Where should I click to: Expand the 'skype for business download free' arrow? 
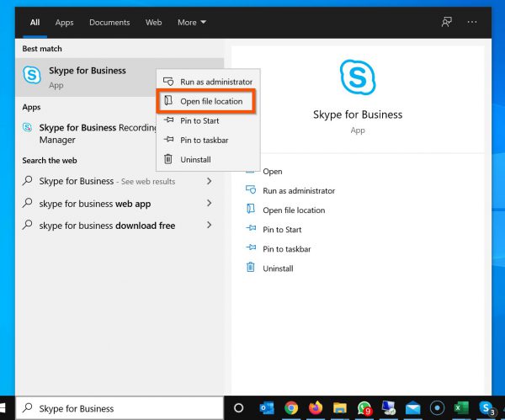tap(209, 226)
